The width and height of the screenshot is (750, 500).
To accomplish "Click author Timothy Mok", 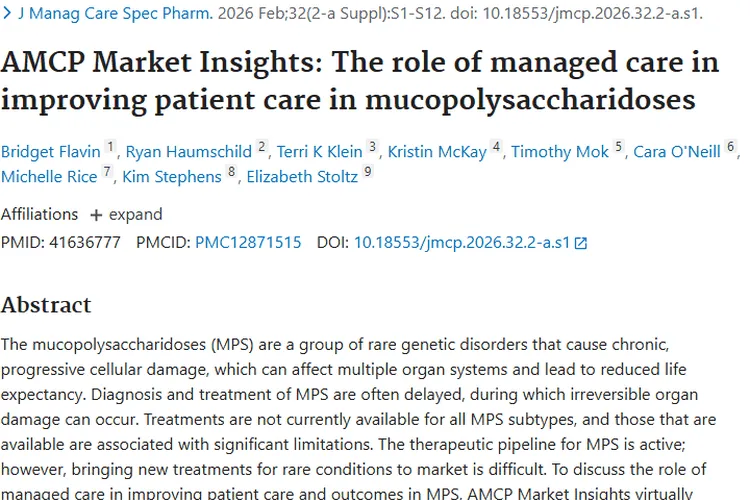I will click(x=559, y=152).
